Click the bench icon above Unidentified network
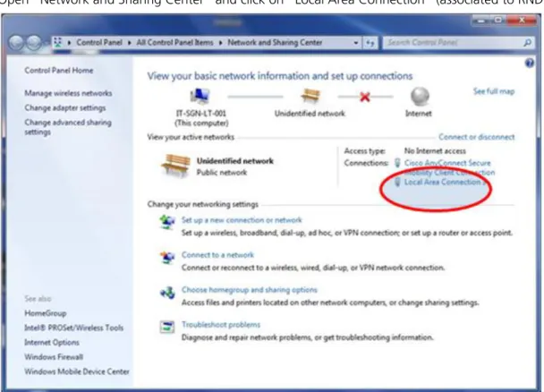544x392 pixels. (x=310, y=96)
